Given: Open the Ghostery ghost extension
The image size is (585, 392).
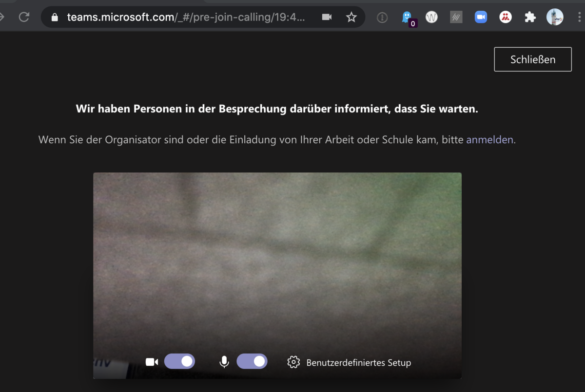Looking at the screenshot, I should click(x=407, y=18).
